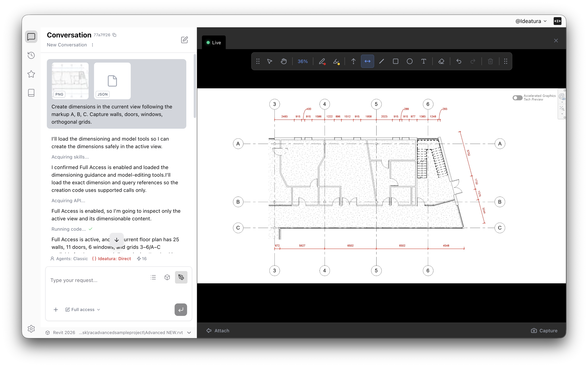
Task: Toggle the markup pen mode button in input
Action: point(181,277)
